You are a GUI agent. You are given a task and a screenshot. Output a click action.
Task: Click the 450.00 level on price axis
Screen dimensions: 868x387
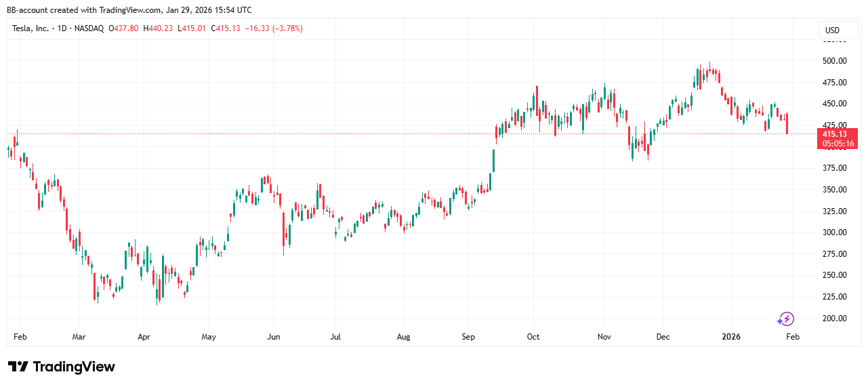[834, 104]
